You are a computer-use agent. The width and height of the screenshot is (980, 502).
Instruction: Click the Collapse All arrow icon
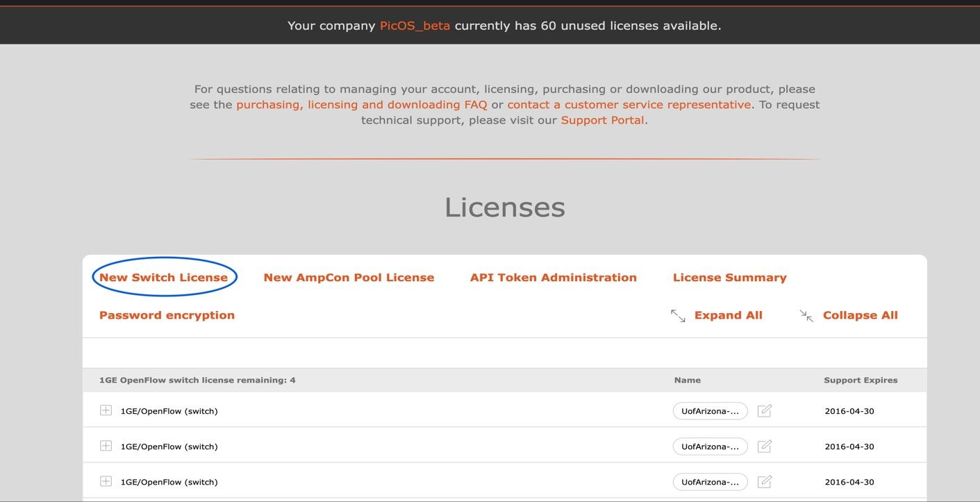click(x=806, y=316)
